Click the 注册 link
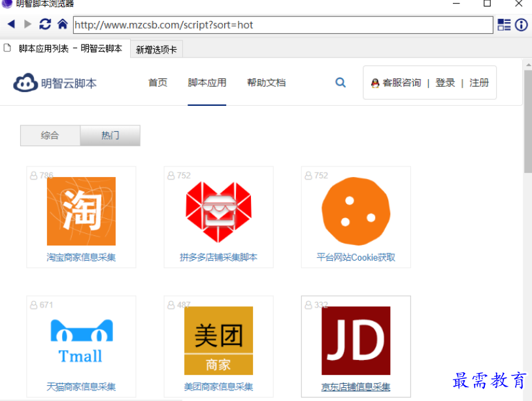This screenshot has height=401, width=532. tap(479, 83)
